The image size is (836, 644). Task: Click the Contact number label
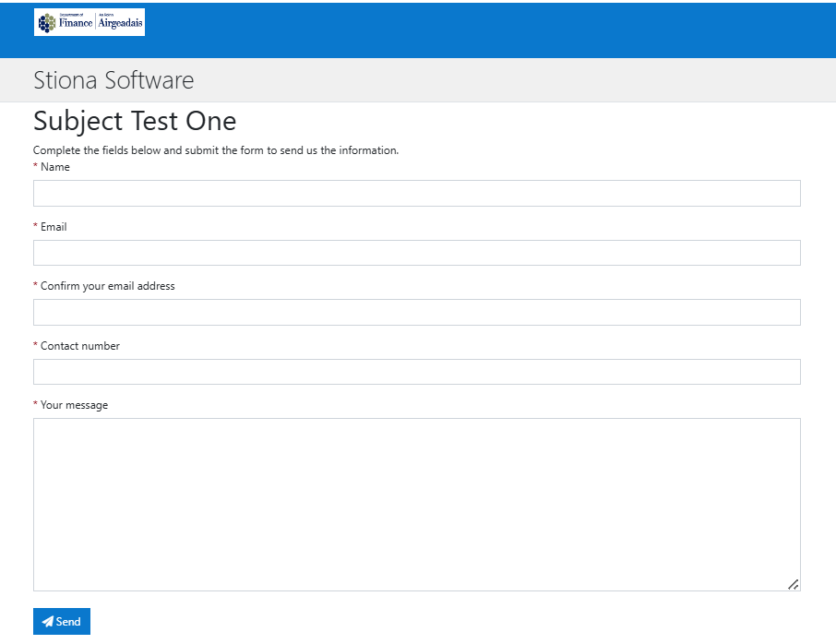coord(80,345)
